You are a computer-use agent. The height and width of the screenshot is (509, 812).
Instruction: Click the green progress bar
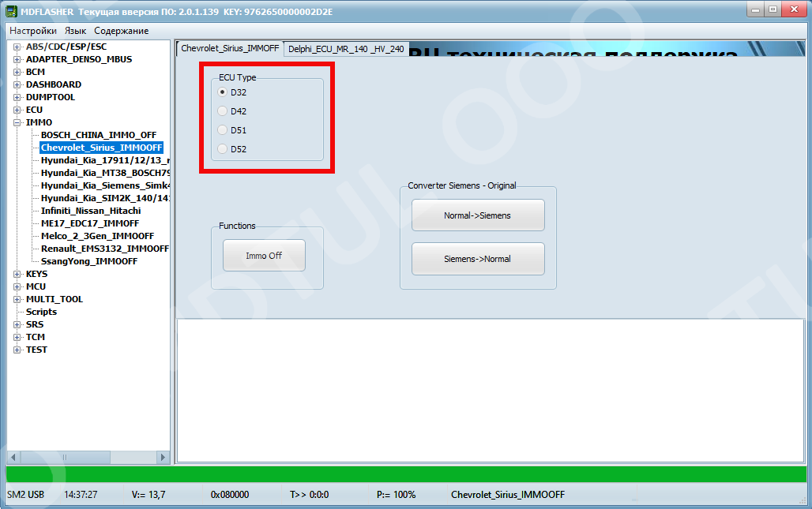coord(406,474)
